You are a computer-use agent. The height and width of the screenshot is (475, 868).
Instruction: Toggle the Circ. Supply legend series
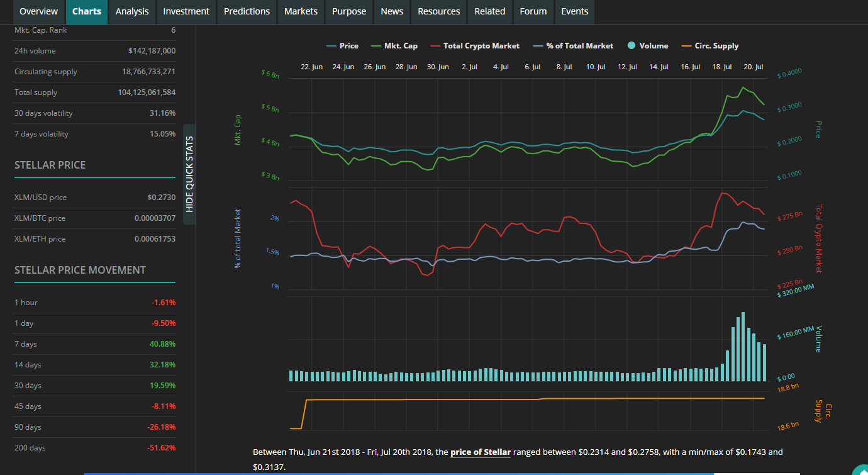[x=710, y=46]
